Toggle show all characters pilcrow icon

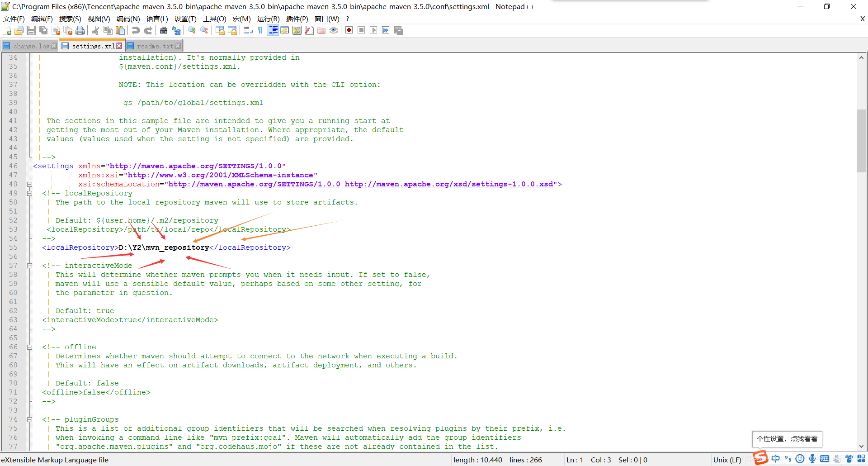pos(260,30)
